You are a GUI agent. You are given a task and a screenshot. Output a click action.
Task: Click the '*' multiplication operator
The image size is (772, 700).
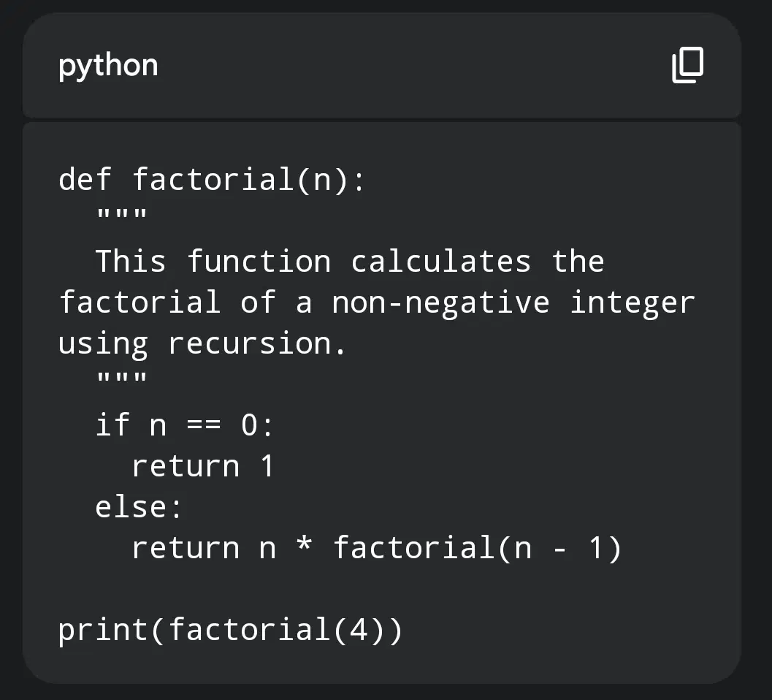pos(305,545)
